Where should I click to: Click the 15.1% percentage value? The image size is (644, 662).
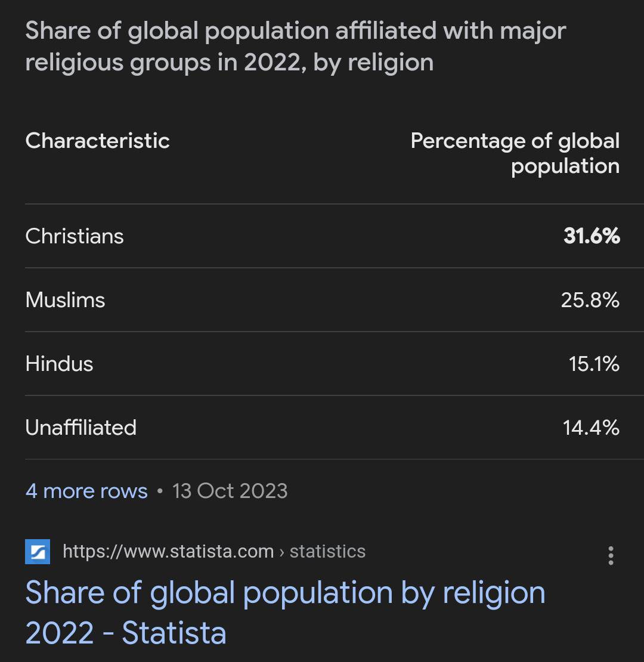tap(594, 364)
